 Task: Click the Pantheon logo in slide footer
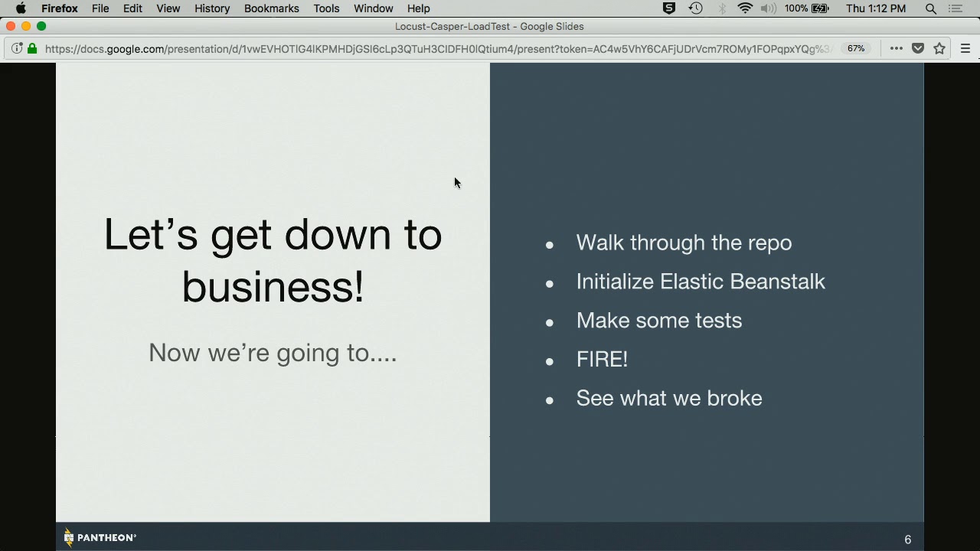tap(100, 538)
